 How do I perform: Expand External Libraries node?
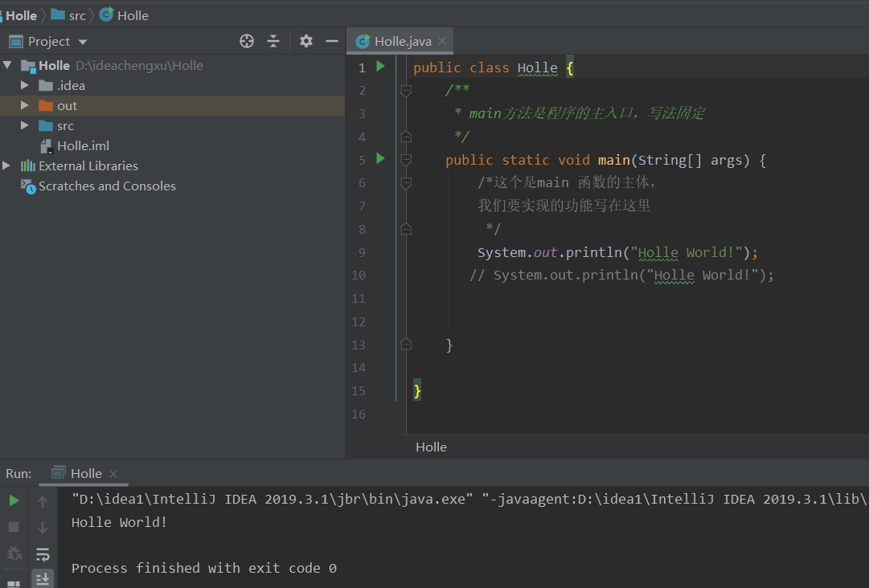point(6,165)
